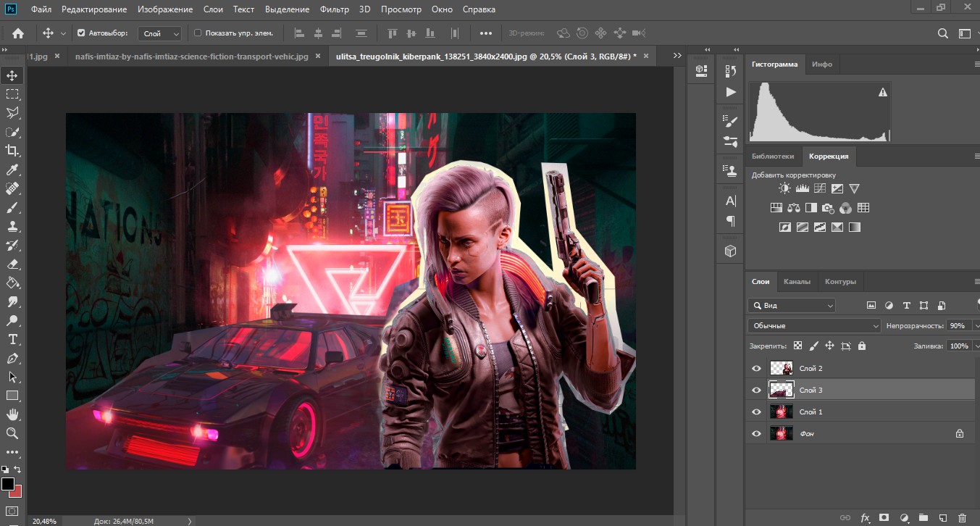980x526 pixels.
Task: Open the collapsed Character panel icon
Action: 731,201
